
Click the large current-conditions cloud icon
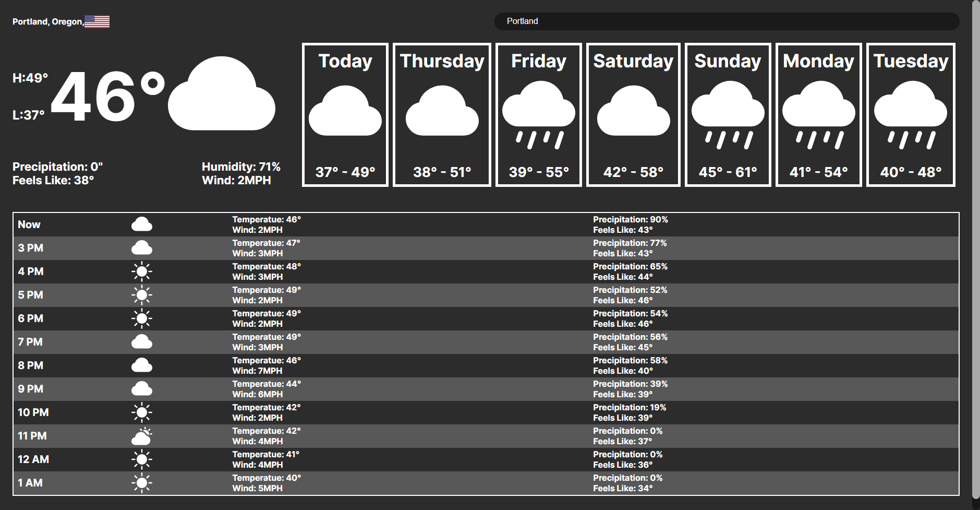tap(222, 93)
